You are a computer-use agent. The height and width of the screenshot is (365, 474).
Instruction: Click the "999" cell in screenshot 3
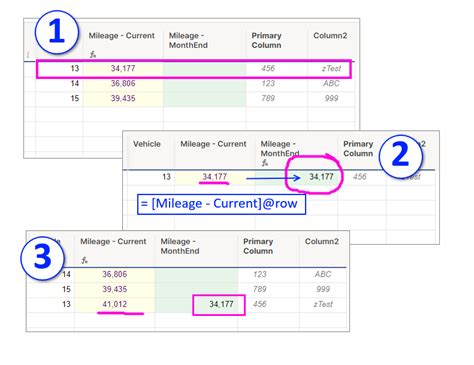coord(323,290)
